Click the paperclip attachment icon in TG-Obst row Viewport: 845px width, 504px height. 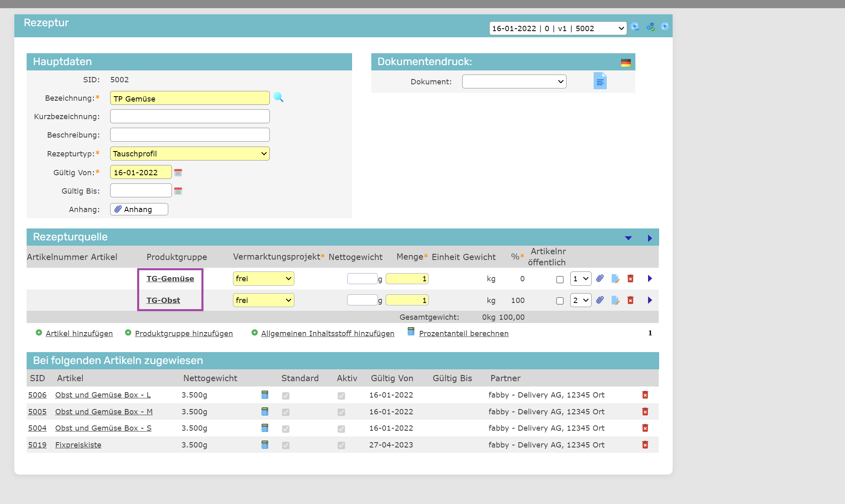(x=600, y=300)
